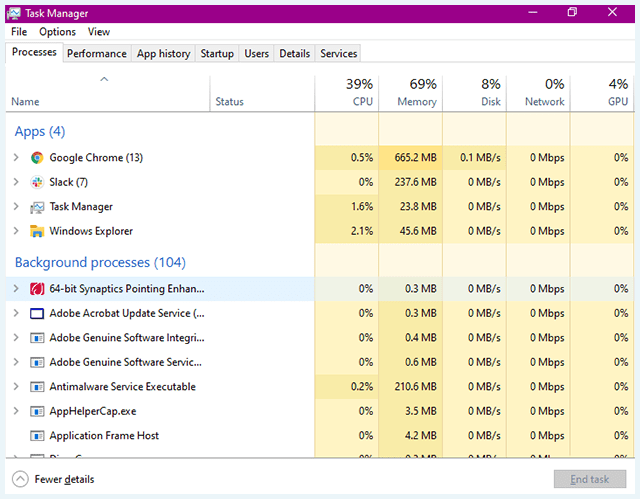This screenshot has width=640, height=499.
Task: Expand the Adobe Acrobat Update Service entry
Action: [x=16, y=313]
